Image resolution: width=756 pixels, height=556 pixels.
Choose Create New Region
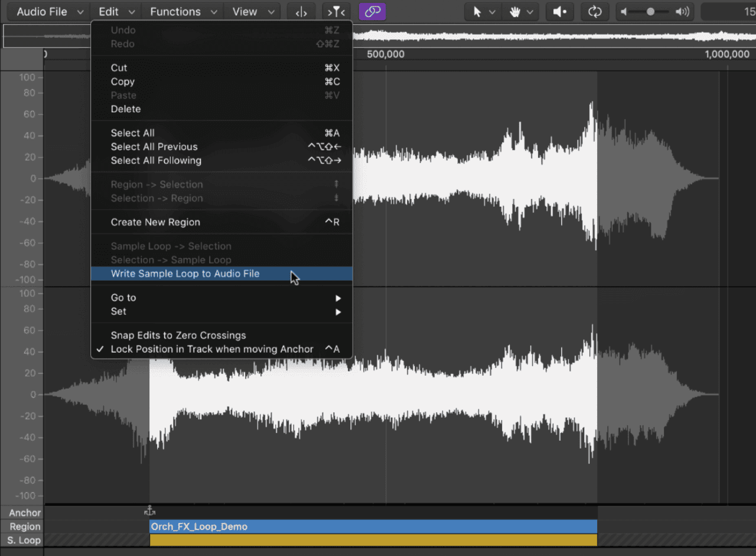[x=221, y=222]
